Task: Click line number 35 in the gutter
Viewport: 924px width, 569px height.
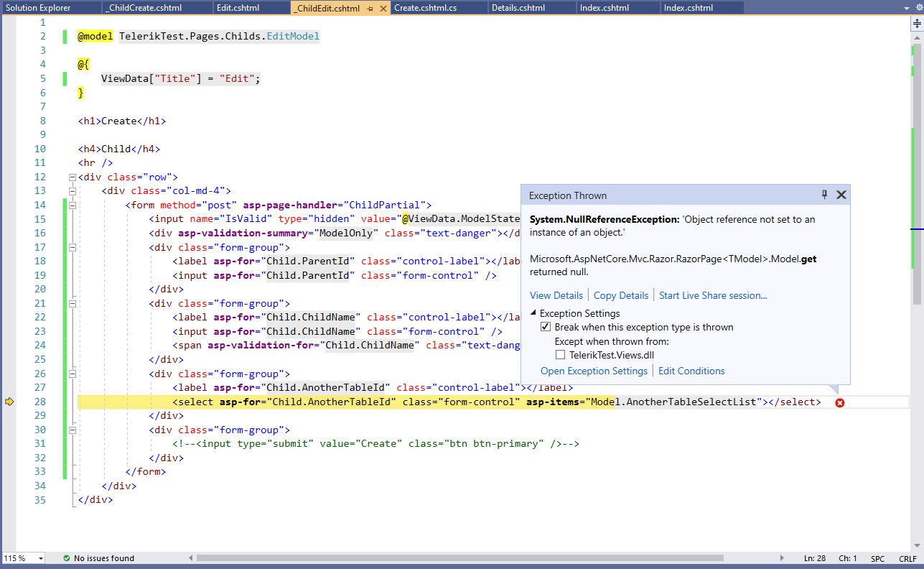Action: point(39,500)
